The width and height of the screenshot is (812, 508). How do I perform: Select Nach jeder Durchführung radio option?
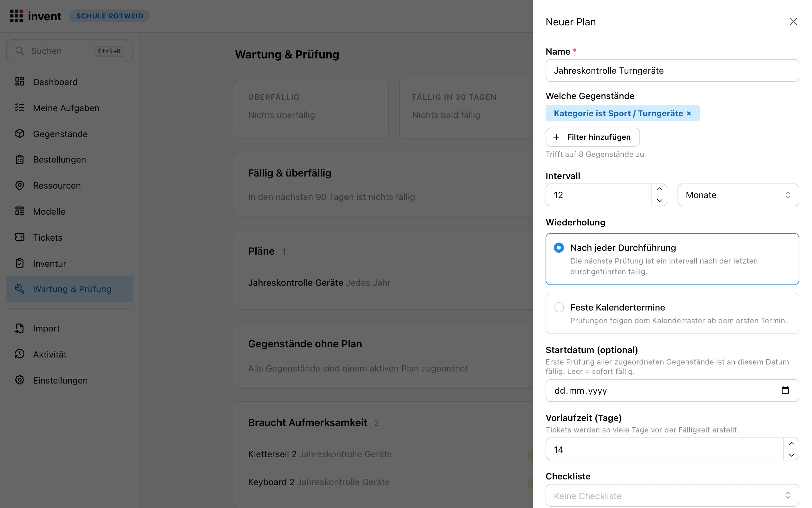(559, 248)
